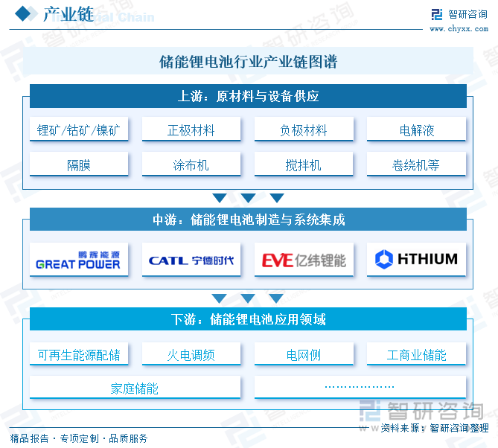Click the 工商业储能 box
This screenshot has height=448, width=498.
coord(416,354)
